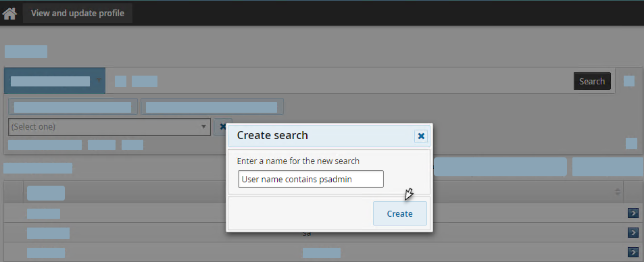Click the Create button
The image size is (644, 262).
[x=399, y=213]
